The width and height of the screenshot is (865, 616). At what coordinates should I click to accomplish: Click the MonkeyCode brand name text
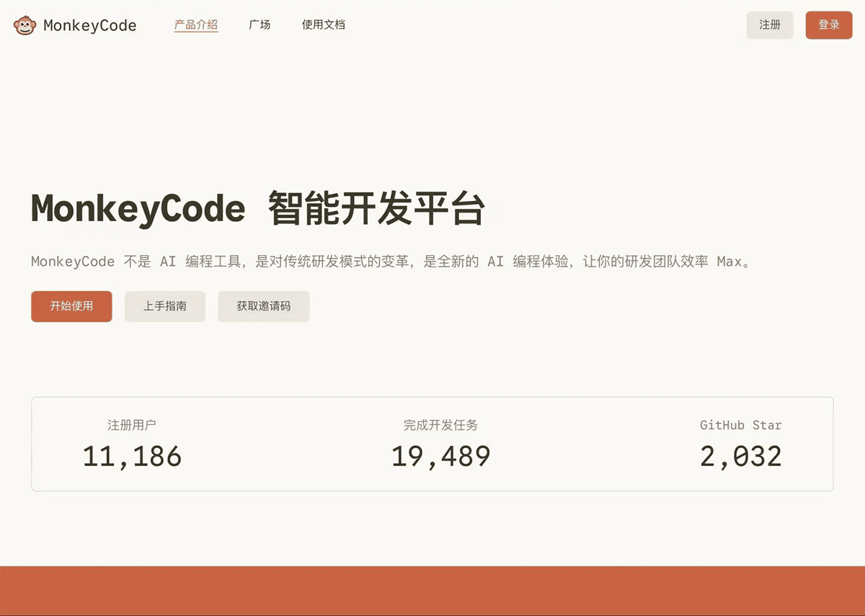tap(89, 25)
